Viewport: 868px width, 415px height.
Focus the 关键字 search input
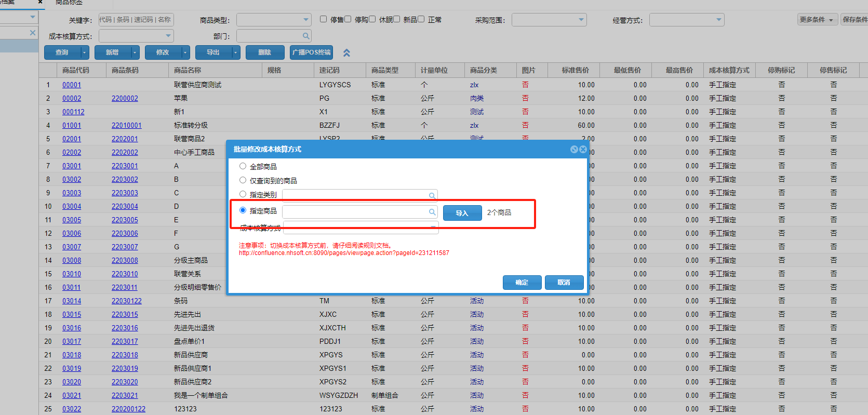pyautogui.click(x=136, y=20)
